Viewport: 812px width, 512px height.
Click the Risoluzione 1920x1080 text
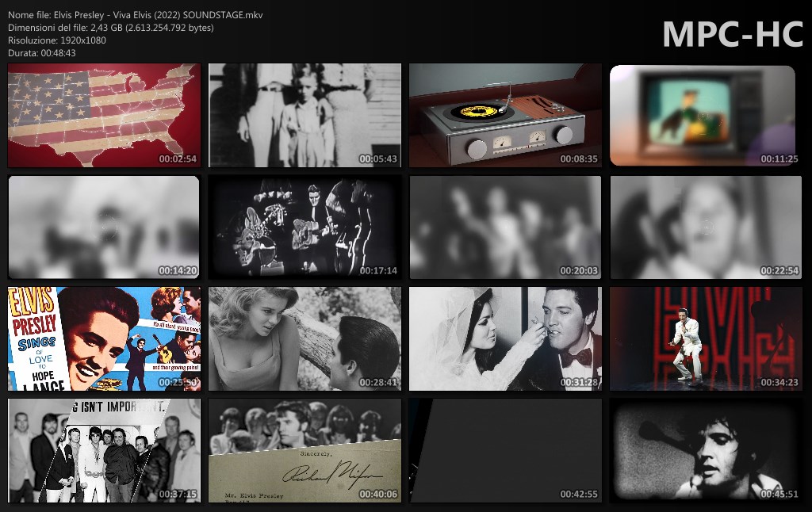tap(57, 40)
